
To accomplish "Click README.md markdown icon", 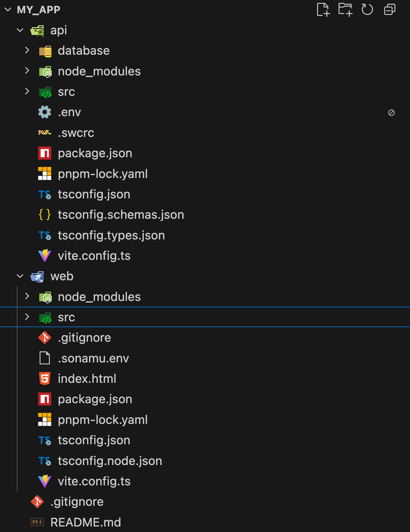I will (x=37, y=522).
